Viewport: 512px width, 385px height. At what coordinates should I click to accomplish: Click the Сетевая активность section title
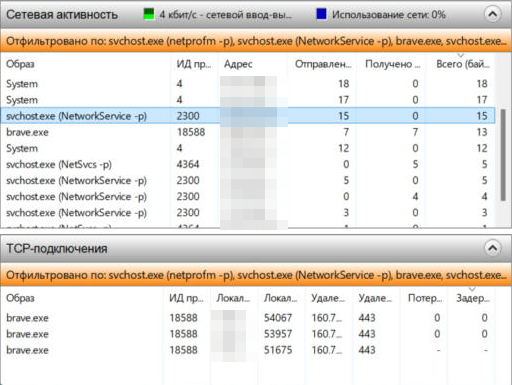(x=62, y=14)
